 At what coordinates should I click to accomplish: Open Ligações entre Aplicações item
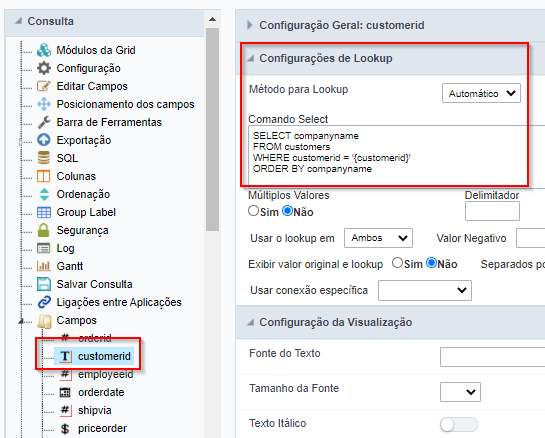tap(119, 302)
